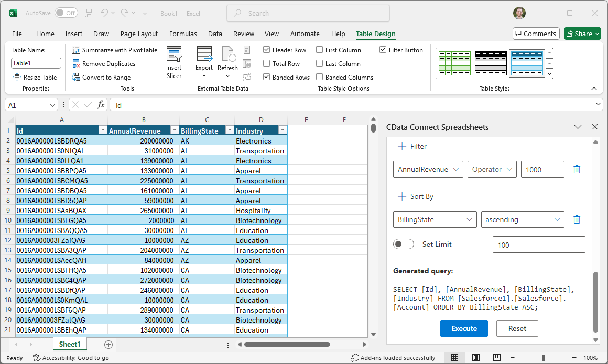Click the plus icon to add Filter
608x364 pixels.
pyautogui.click(x=402, y=146)
